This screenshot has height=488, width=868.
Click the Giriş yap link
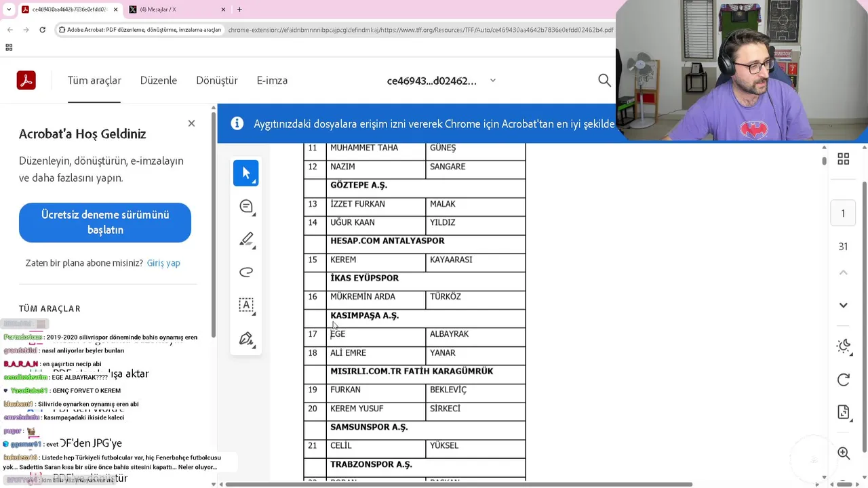(163, 263)
